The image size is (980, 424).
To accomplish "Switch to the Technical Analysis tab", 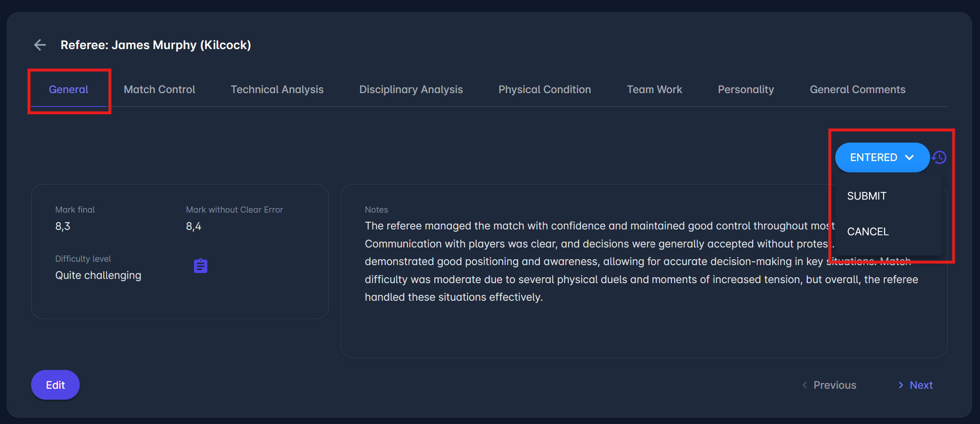I will click(x=277, y=89).
